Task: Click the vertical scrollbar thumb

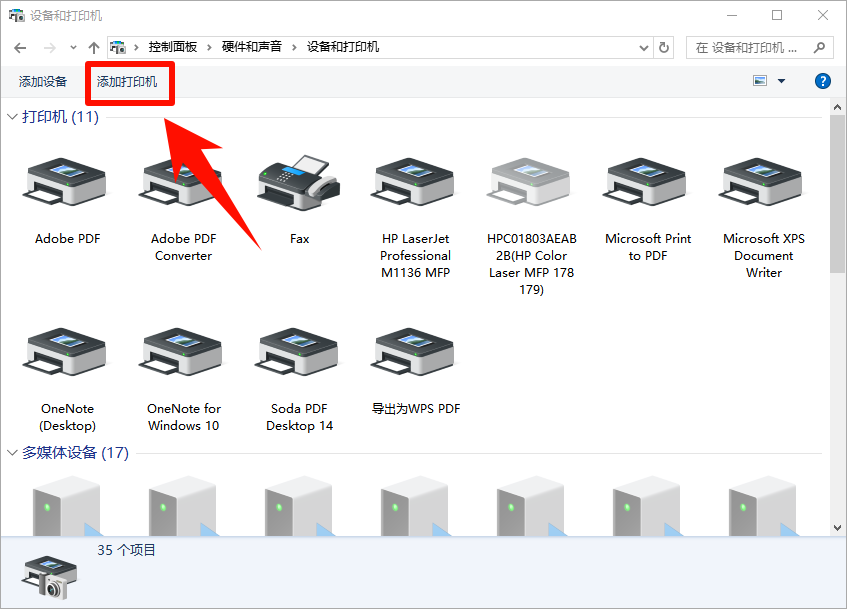Action: pos(837,193)
